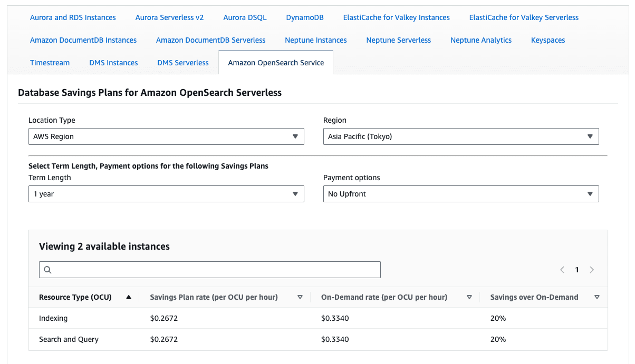The image size is (635, 364).
Task: Open the Aurora Serverless v2 tab
Action: (x=169, y=17)
